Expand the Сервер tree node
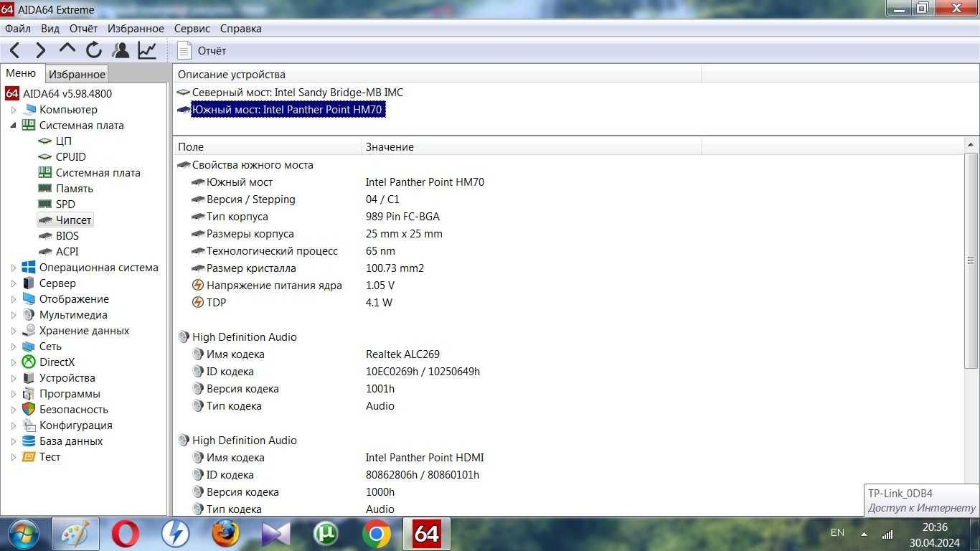 (x=14, y=283)
